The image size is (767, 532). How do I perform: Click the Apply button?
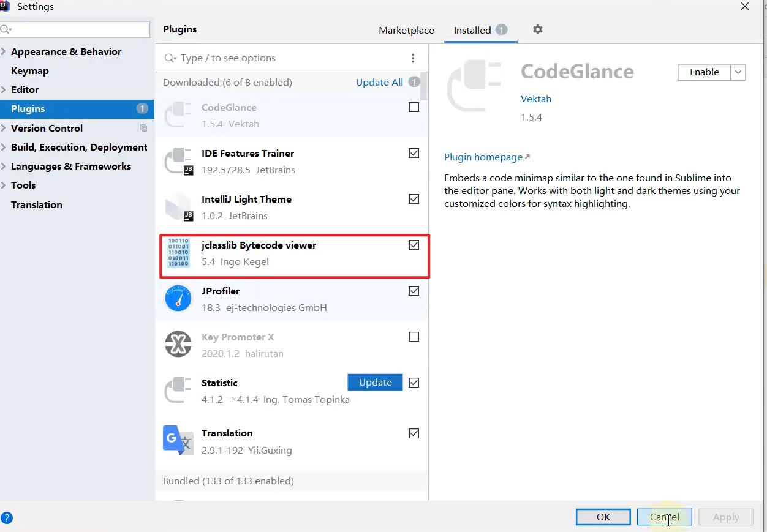(726, 517)
